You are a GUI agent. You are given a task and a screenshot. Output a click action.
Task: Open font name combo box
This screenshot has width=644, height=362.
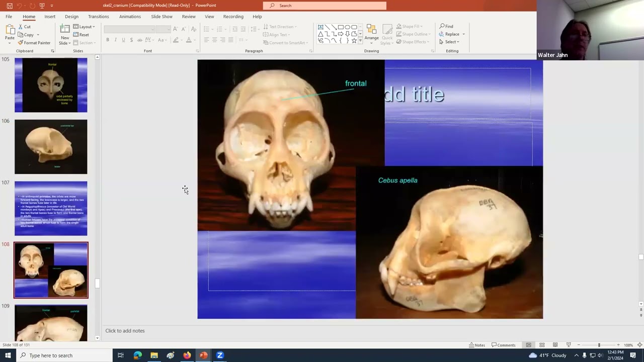(x=129, y=30)
